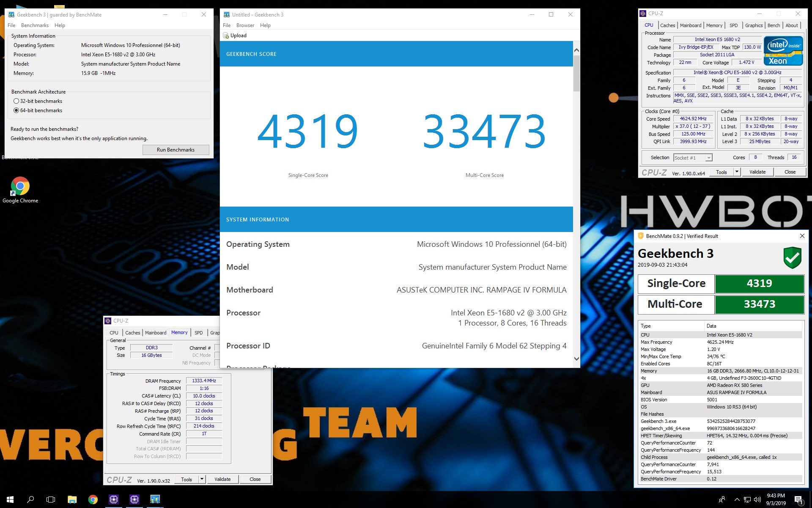Open Socket #1 selection dropdown in CPU-Z
The image size is (812, 508).
tap(693, 157)
